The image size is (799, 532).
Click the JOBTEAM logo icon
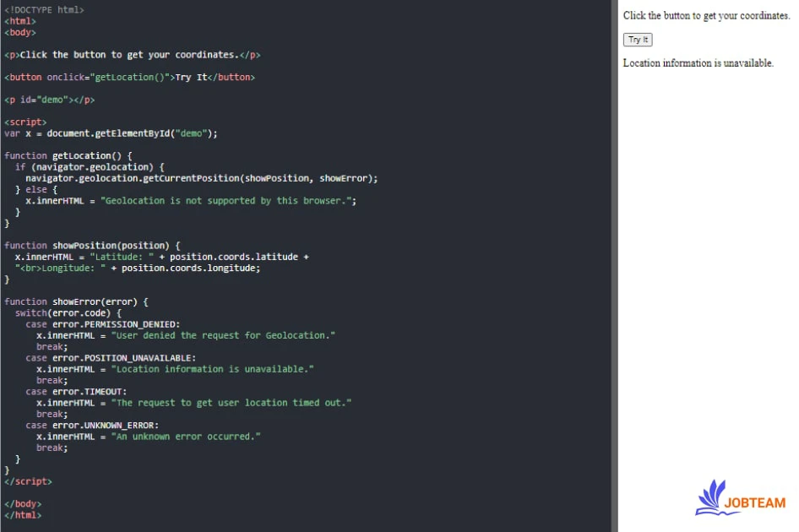coord(717,497)
